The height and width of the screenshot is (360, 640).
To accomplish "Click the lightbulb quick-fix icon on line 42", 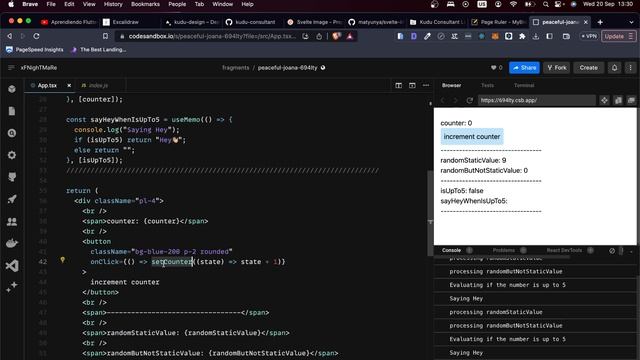I will click(62, 260).
